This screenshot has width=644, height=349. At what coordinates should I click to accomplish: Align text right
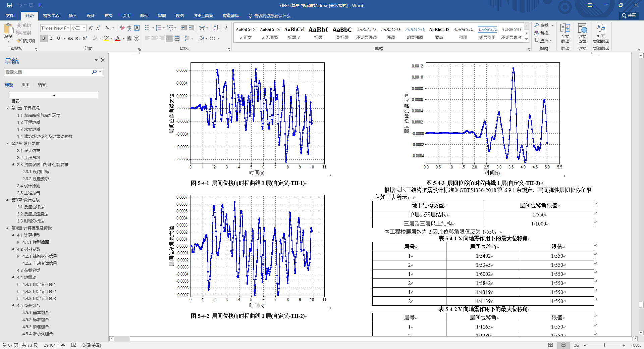(x=162, y=38)
